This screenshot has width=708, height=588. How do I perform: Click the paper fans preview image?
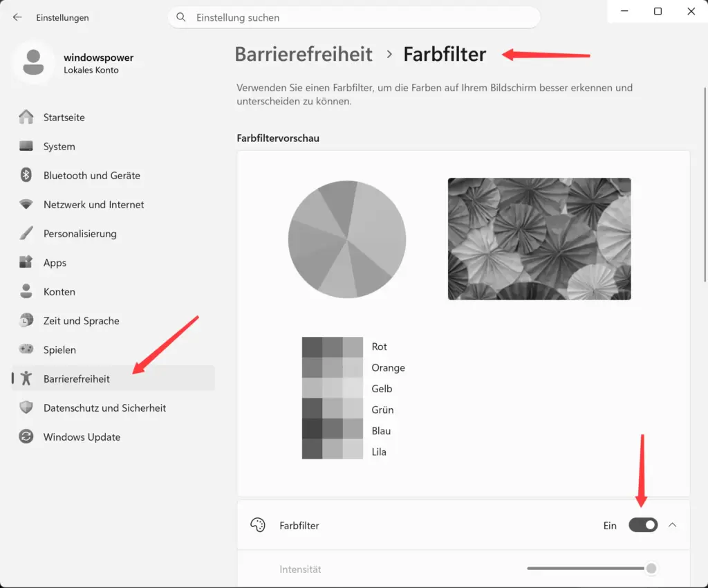[x=539, y=239]
